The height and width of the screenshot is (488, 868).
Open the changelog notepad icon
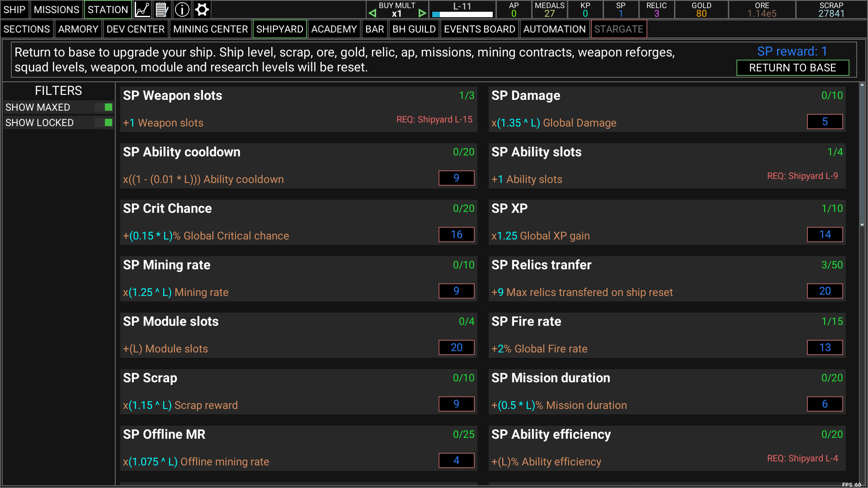tap(162, 9)
